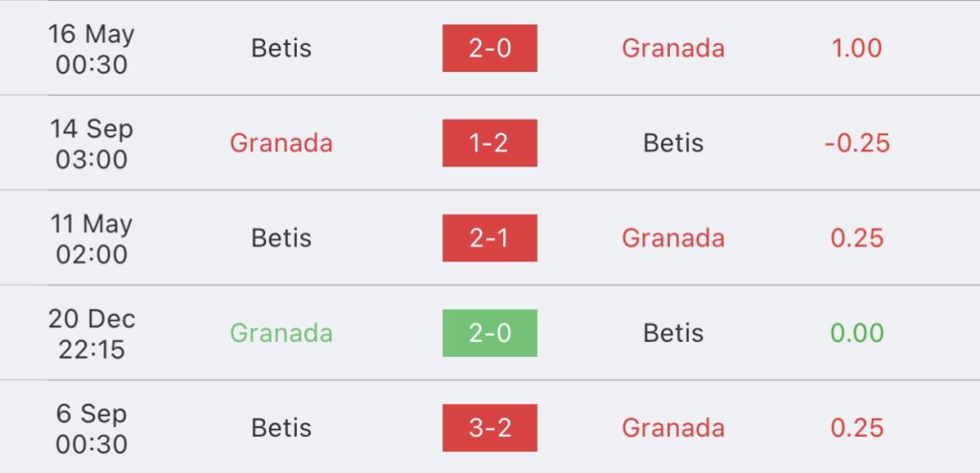Open the 14 Sep 03:00 match date
980x473 pixels.
[91, 144]
